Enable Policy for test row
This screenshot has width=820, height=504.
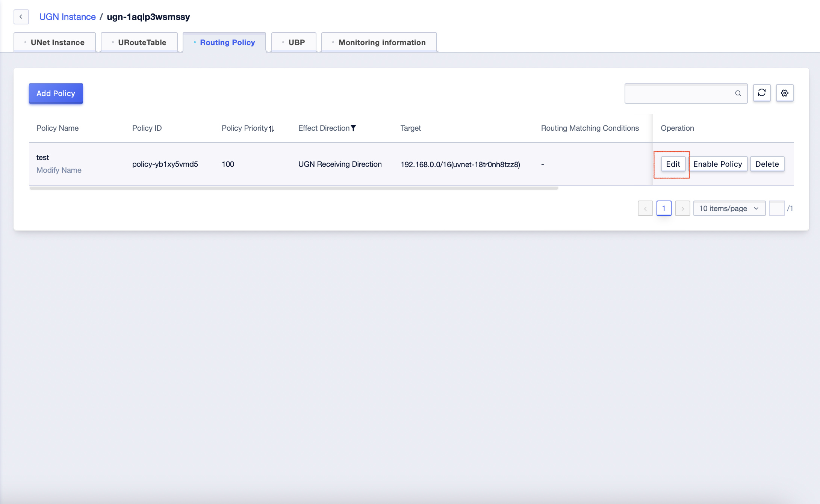click(717, 164)
